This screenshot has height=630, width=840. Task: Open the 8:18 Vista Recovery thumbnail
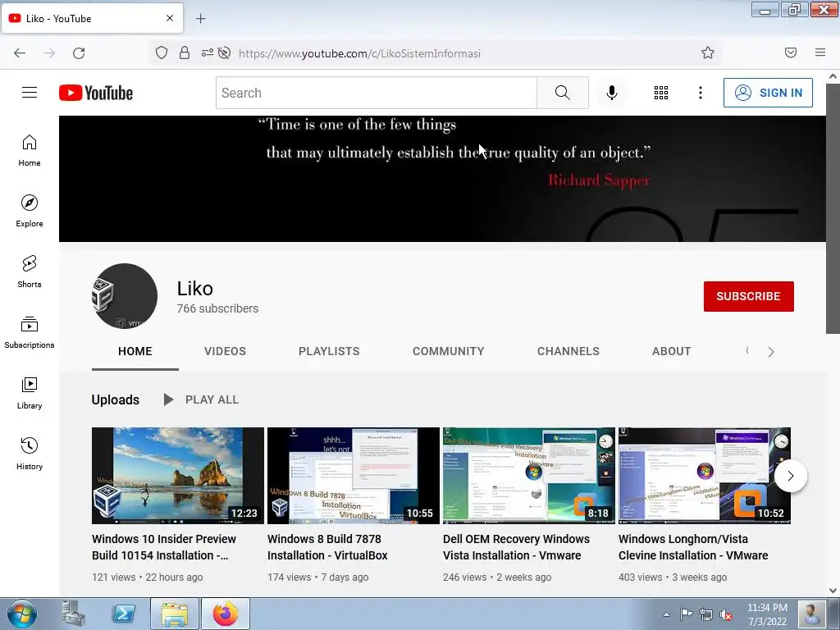[529, 476]
